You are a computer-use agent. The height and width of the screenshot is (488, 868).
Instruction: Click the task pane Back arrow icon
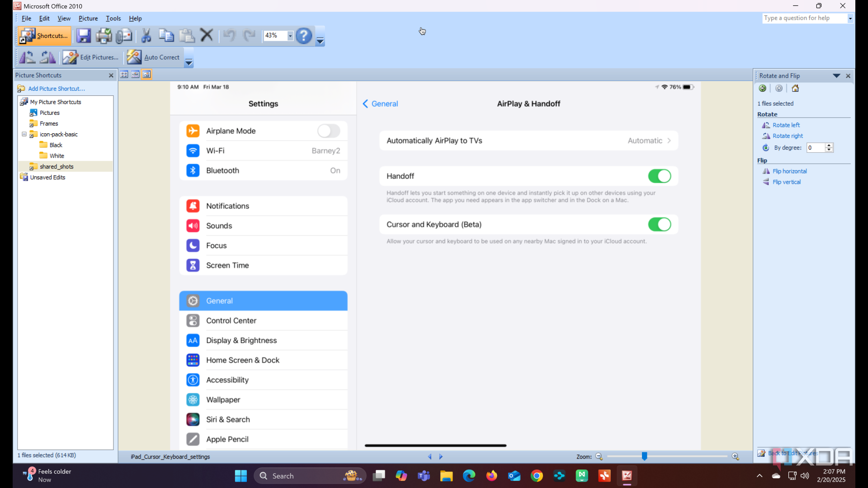(763, 89)
